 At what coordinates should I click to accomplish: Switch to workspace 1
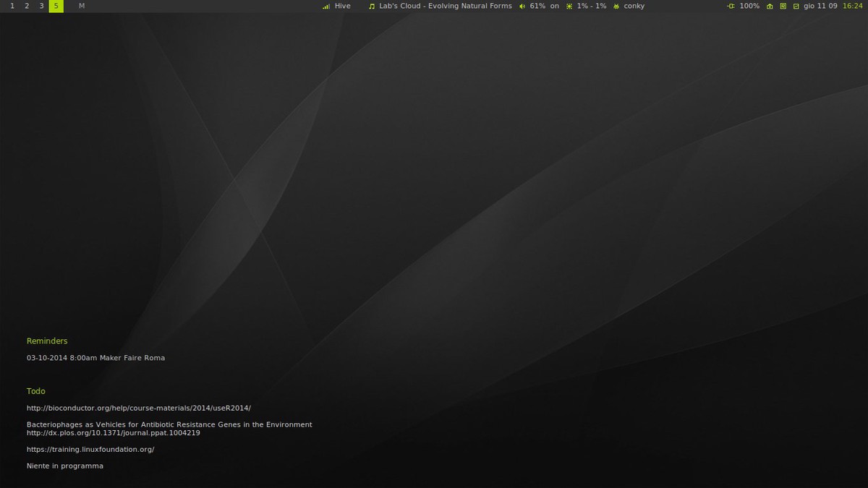[12, 6]
